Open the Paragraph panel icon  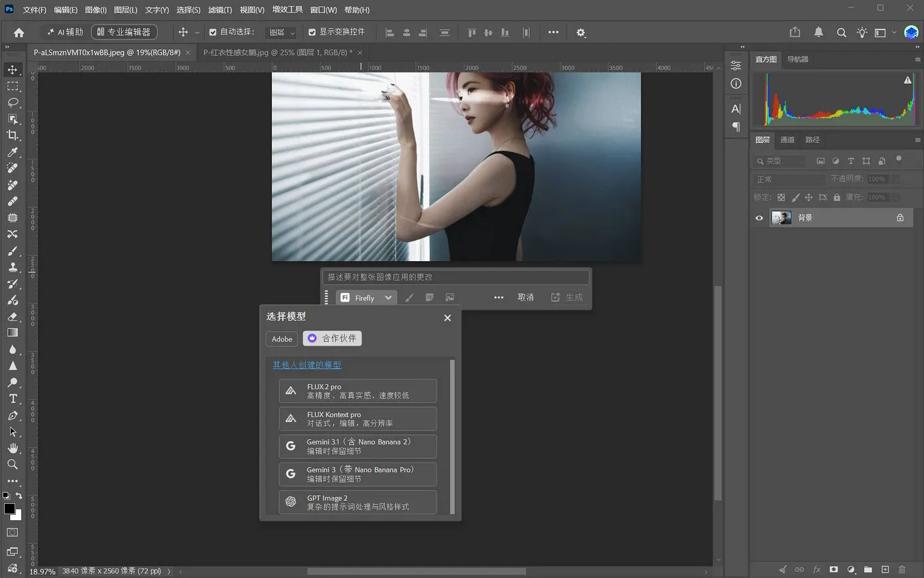click(x=736, y=127)
